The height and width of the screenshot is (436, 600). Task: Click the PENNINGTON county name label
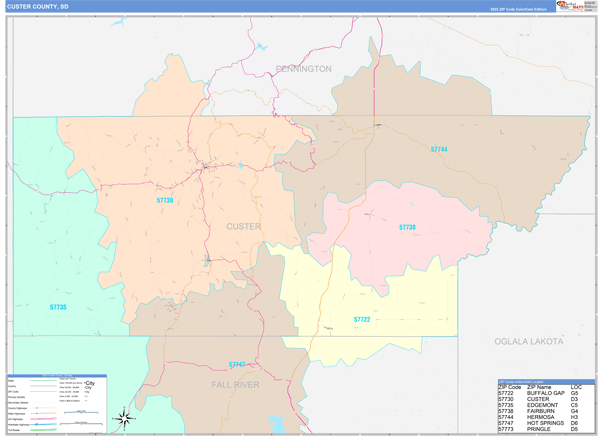pos(304,69)
